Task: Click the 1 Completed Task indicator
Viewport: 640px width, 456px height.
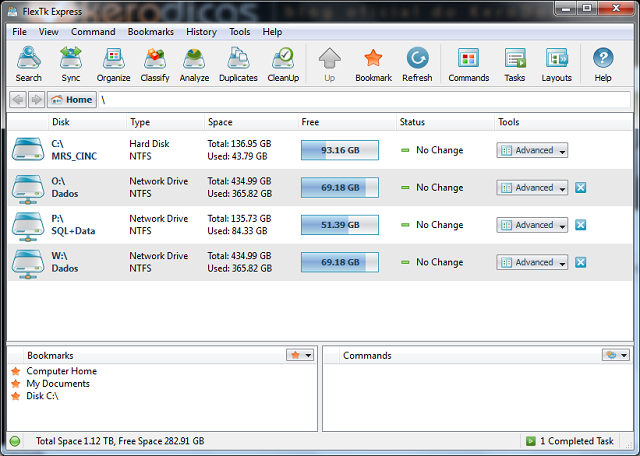Action: click(570, 441)
